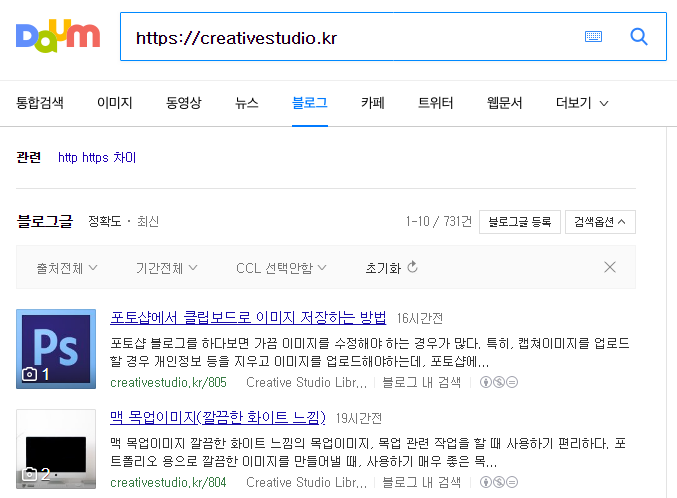
Task: Close the search options bar with X
Action: pyautogui.click(x=610, y=267)
